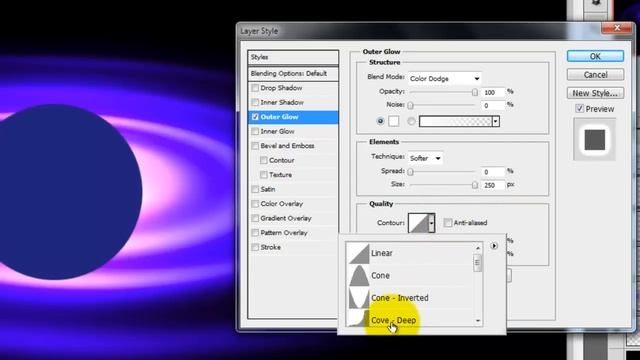Click the Size value field
640x360 pixels.
click(x=493, y=185)
